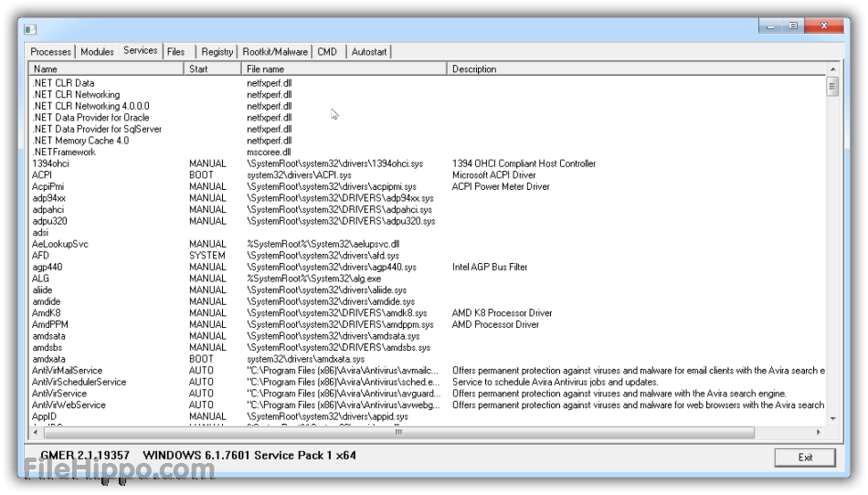Select the .NET CLR Data service row

coord(428,83)
